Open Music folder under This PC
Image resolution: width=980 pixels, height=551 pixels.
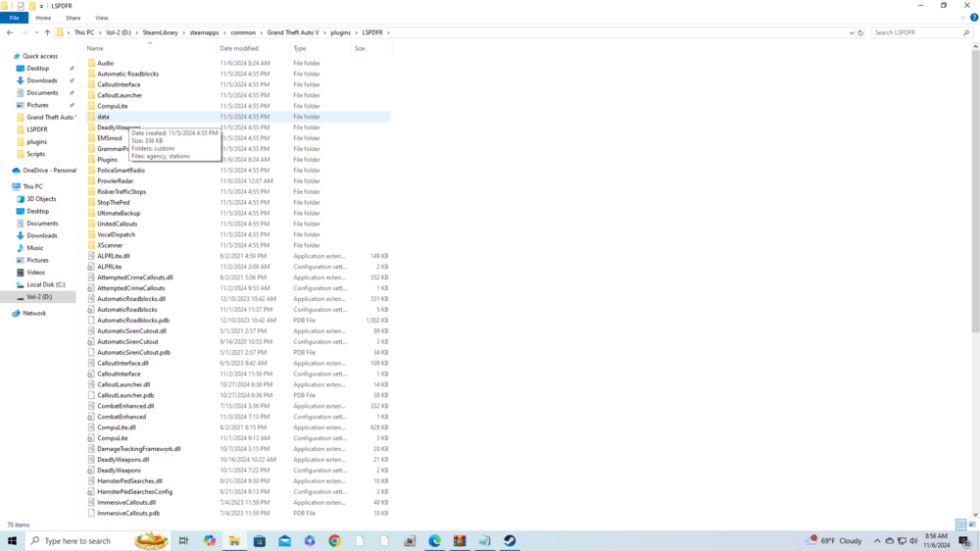pyautogui.click(x=35, y=248)
